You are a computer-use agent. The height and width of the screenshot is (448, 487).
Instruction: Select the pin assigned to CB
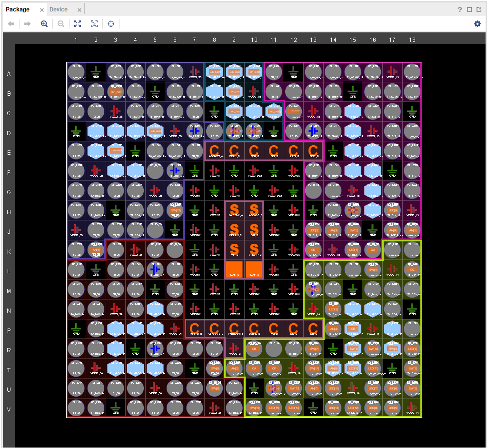tap(254, 348)
